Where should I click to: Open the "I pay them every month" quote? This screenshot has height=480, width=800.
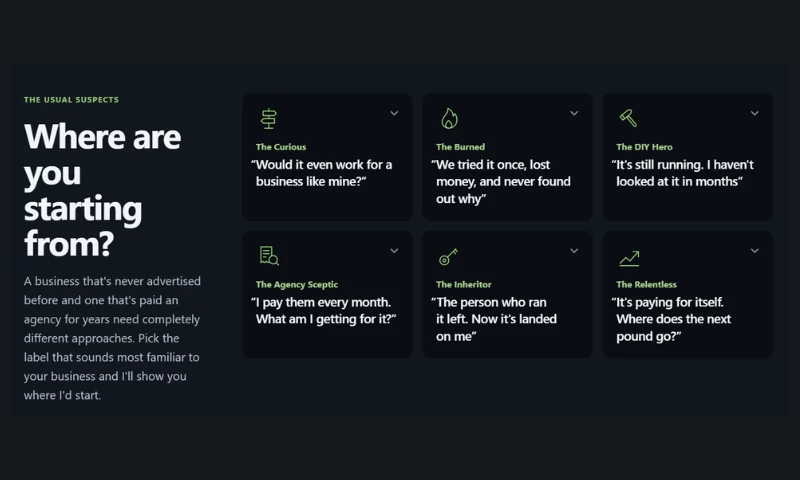(323, 311)
